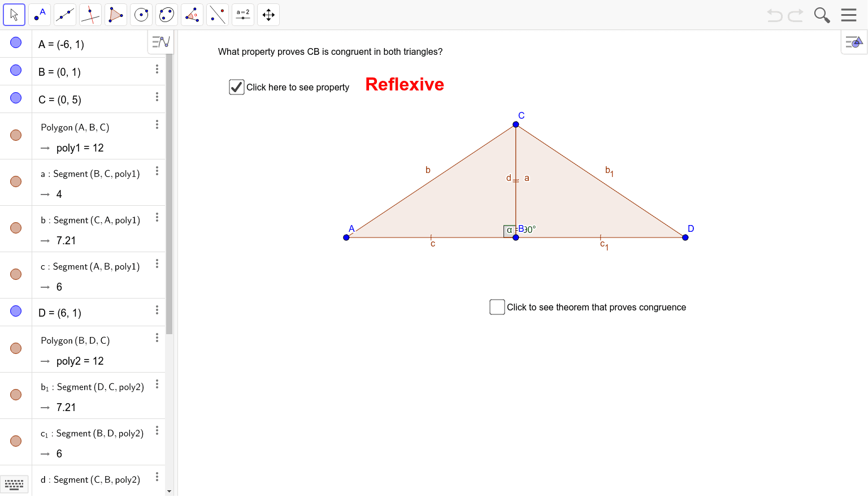Screen dimensions: 868x497
Task: Open the three-dot menu for poly1
Action: click(x=157, y=124)
